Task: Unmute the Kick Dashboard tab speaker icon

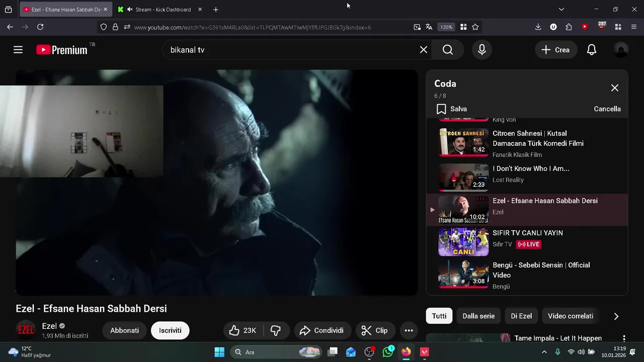Action: [130, 10]
